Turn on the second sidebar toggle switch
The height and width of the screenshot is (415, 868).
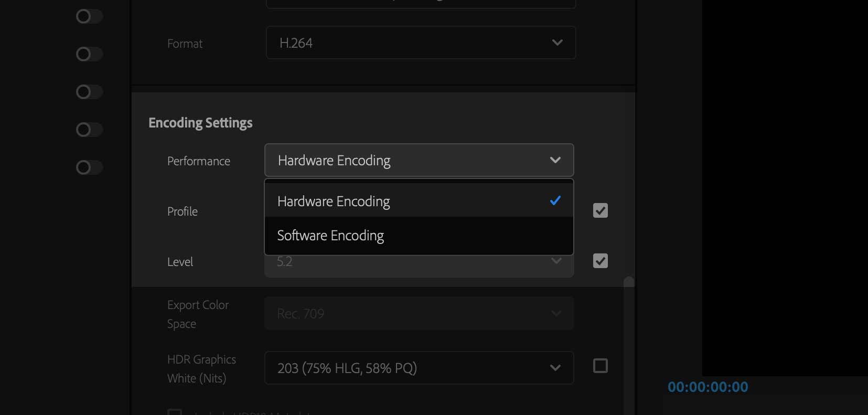[89, 54]
